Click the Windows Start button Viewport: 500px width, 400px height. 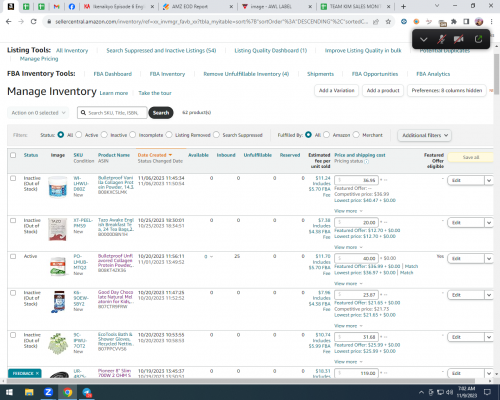pos(9,392)
